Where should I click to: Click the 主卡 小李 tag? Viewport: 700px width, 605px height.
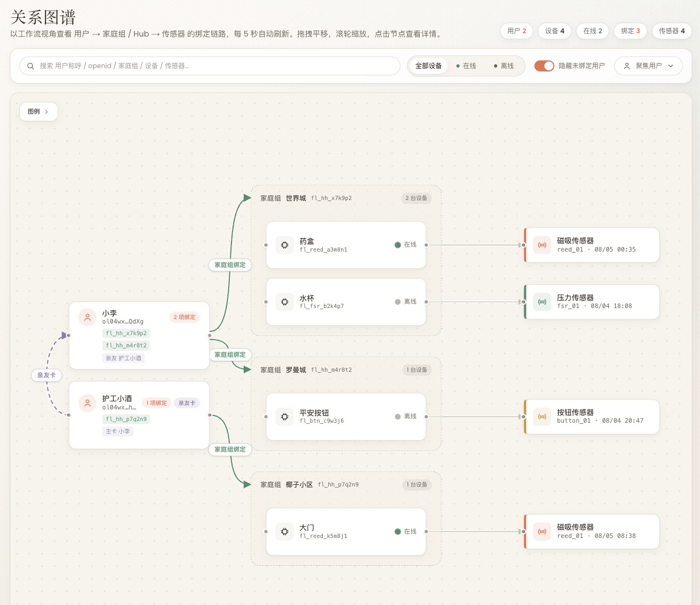118,431
